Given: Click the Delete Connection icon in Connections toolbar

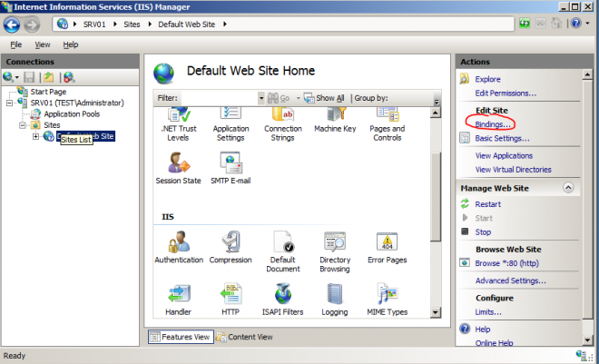Looking at the screenshot, I should pos(69,77).
